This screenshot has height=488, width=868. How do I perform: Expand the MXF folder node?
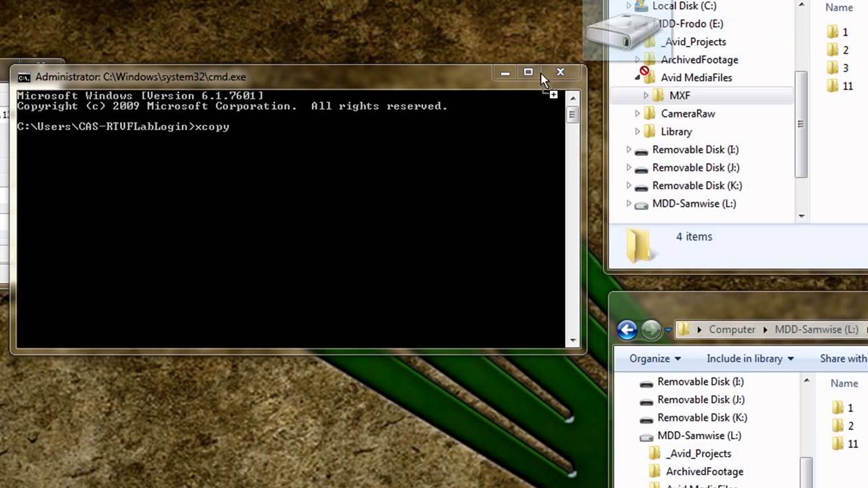coord(646,96)
